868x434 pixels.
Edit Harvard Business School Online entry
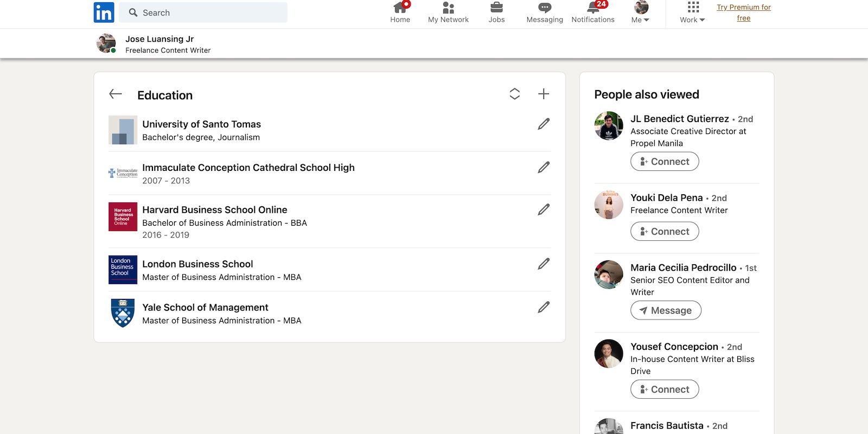click(544, 209)
